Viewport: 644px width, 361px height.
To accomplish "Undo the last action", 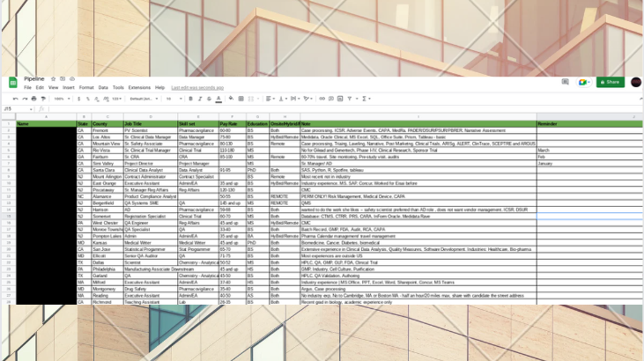I will 16,99.
